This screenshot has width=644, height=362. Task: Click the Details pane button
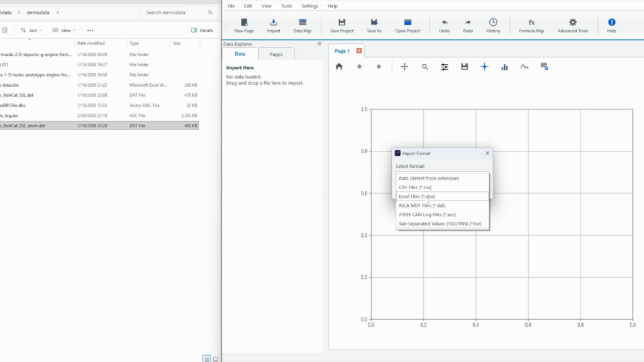[202, 30]
